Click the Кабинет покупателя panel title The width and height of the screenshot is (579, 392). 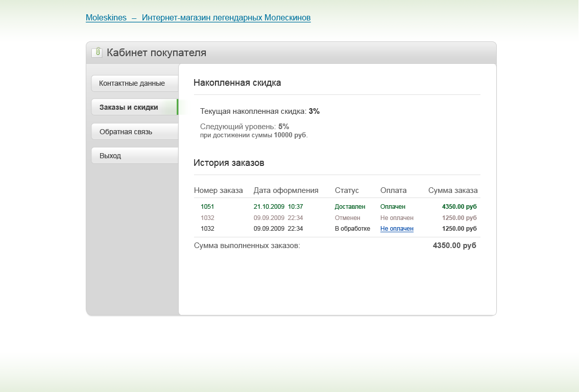click(157, 53)
